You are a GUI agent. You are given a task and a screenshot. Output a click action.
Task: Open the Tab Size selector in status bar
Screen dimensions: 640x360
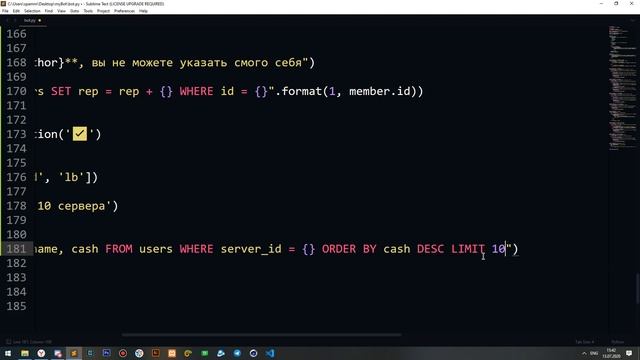(x=584, y=342)
